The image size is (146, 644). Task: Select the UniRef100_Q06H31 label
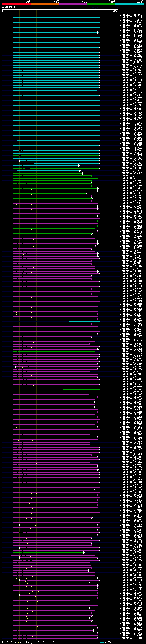pyautogui.click(x=131, y=67)
